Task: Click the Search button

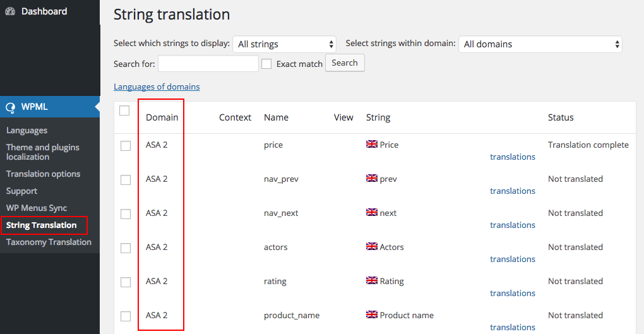Action: click(345, 63)
